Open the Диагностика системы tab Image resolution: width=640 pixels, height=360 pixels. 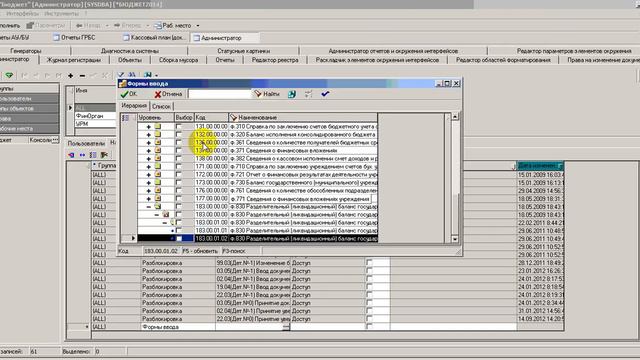click(x=130, y=51)
